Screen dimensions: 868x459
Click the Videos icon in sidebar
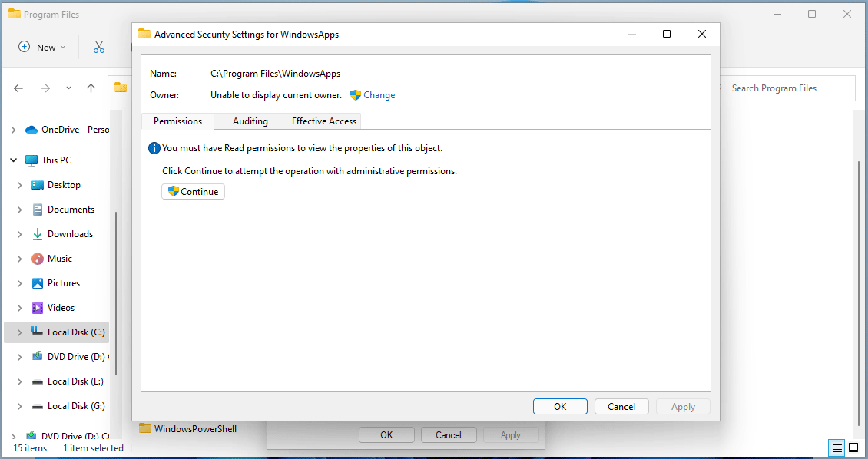[38, 308]
